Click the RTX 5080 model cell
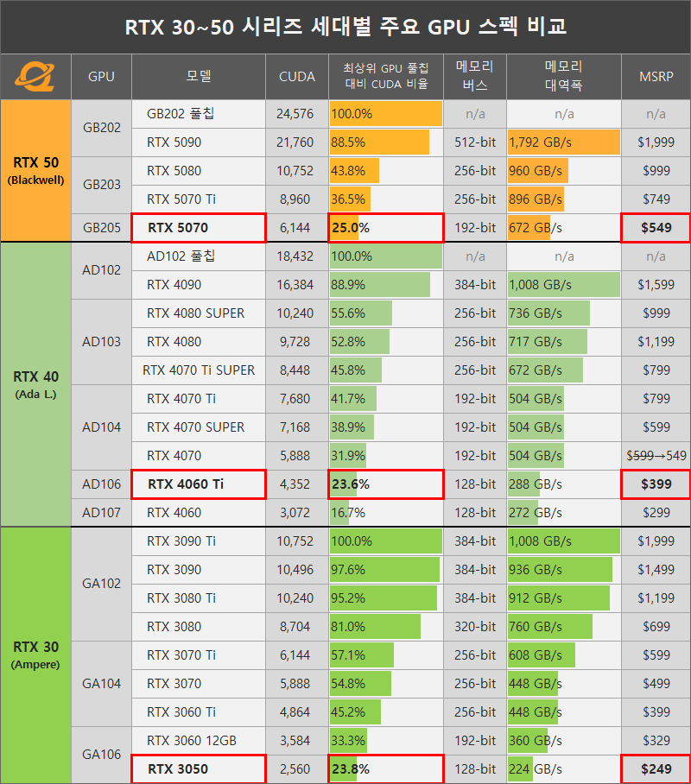This screenshot has width=691, height=784. 199,171
